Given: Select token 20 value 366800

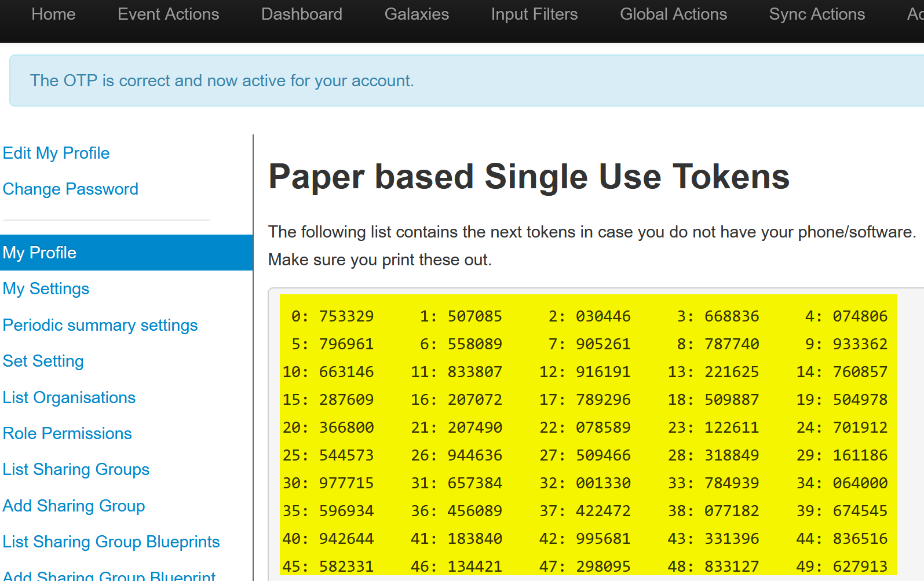Looking at the screenshot, I should (x=346, y=427).
